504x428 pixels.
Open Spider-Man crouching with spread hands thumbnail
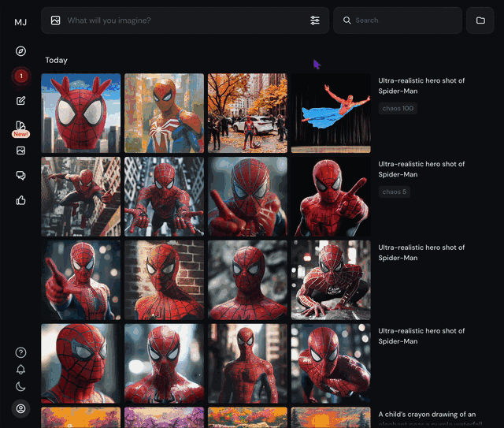[x=164, y=196]
